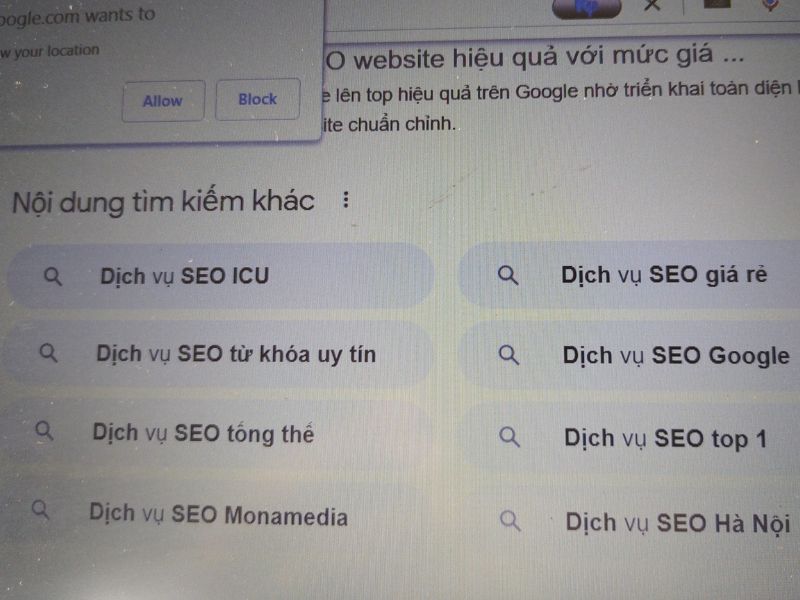
Task: Click the Block button in location prompt
Action: [x=257, y=100]
